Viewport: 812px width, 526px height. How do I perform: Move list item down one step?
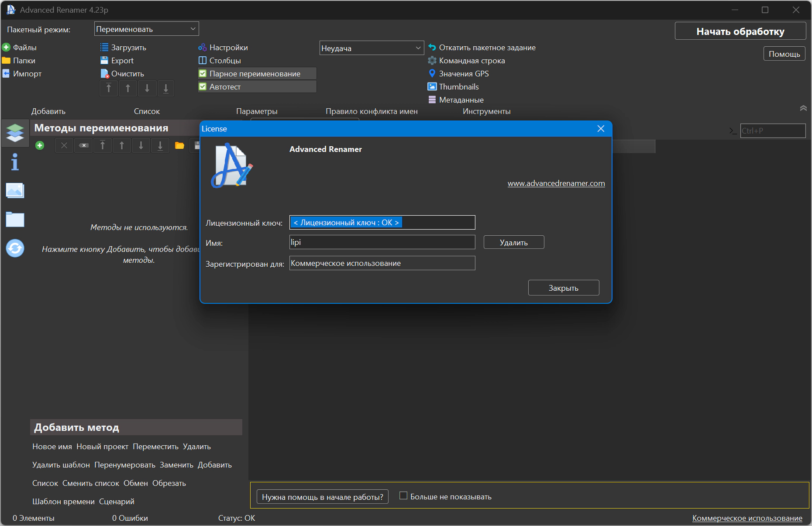coord(147,89)
